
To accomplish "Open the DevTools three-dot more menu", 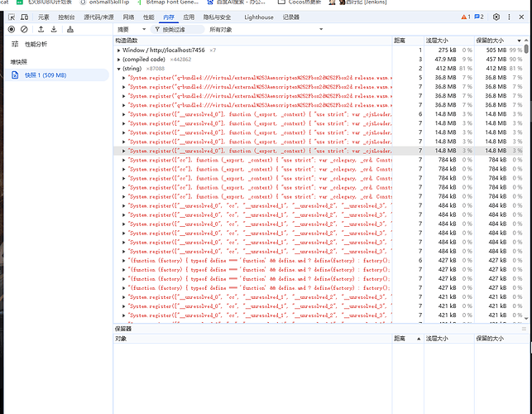I will [509, 17].
